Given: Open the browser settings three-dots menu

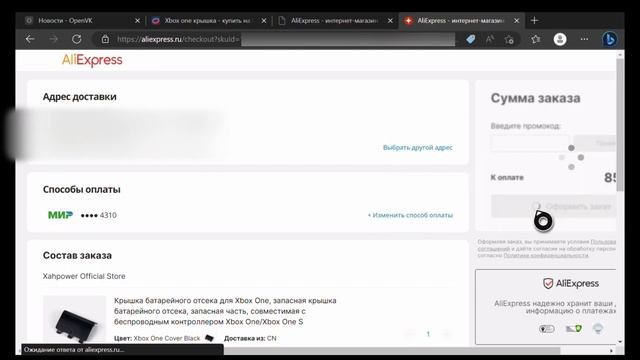Looking at the screenshot, I should tap(584, 39).
